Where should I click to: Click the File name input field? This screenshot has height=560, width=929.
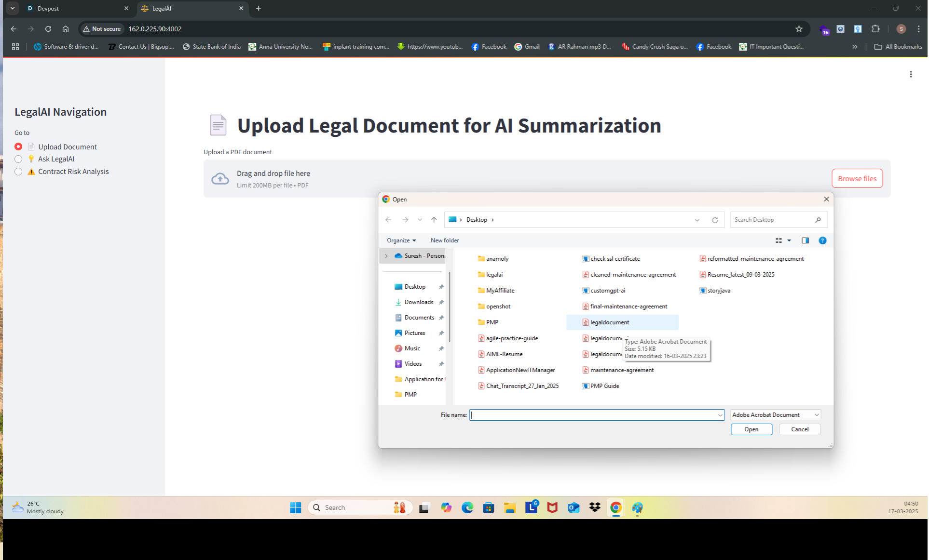(593, 415)
